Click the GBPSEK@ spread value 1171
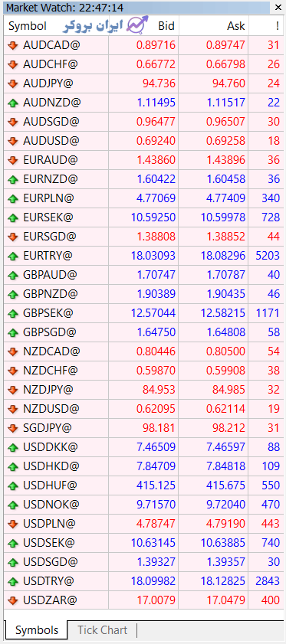 click(x=267, y=313)
